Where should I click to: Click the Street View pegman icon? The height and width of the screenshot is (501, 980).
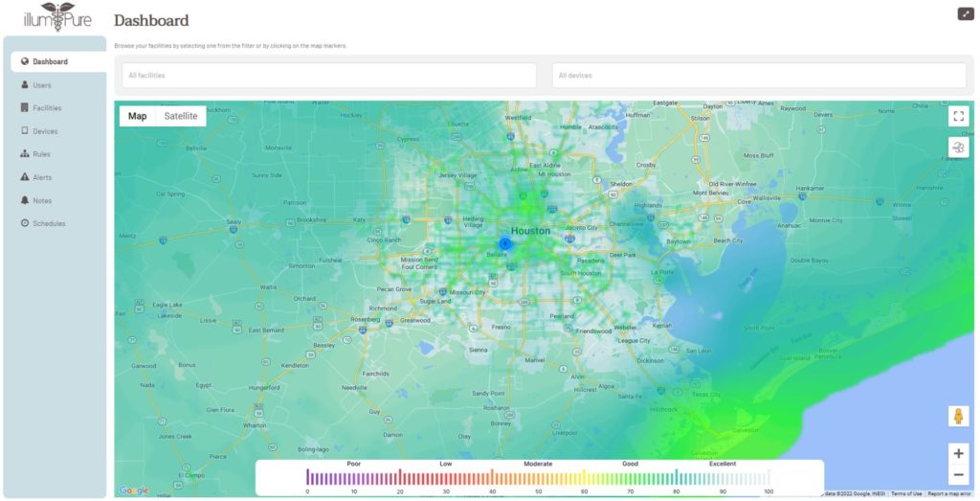pos(958,416)
